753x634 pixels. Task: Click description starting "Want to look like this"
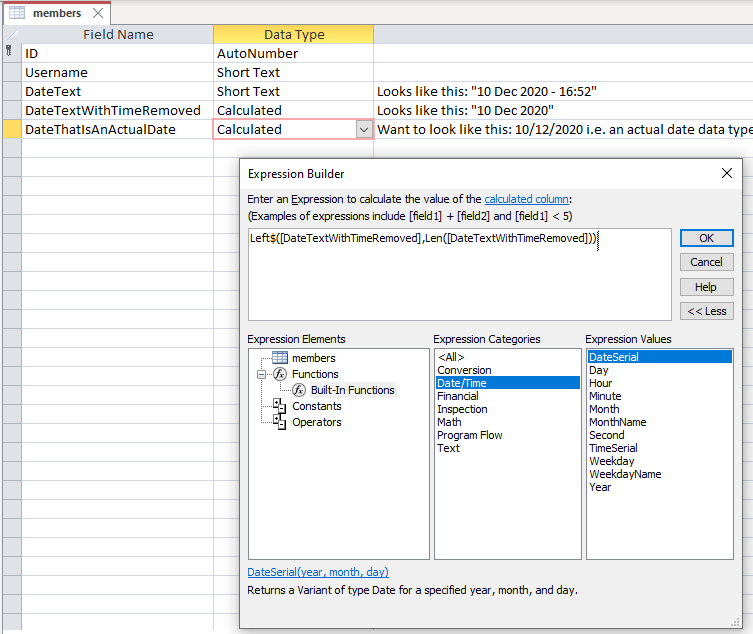563,130
